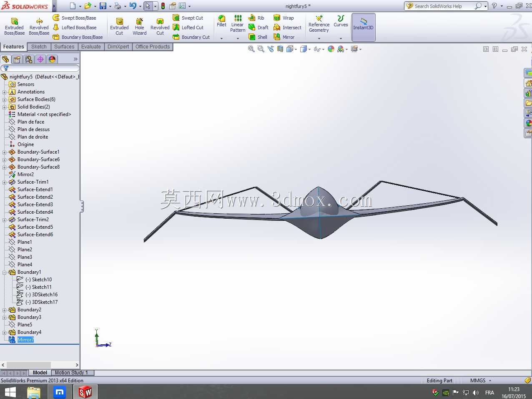The image size is (532, 399).
Task: Select the Extruded Boss/Base tool
Action: point(14,27)
